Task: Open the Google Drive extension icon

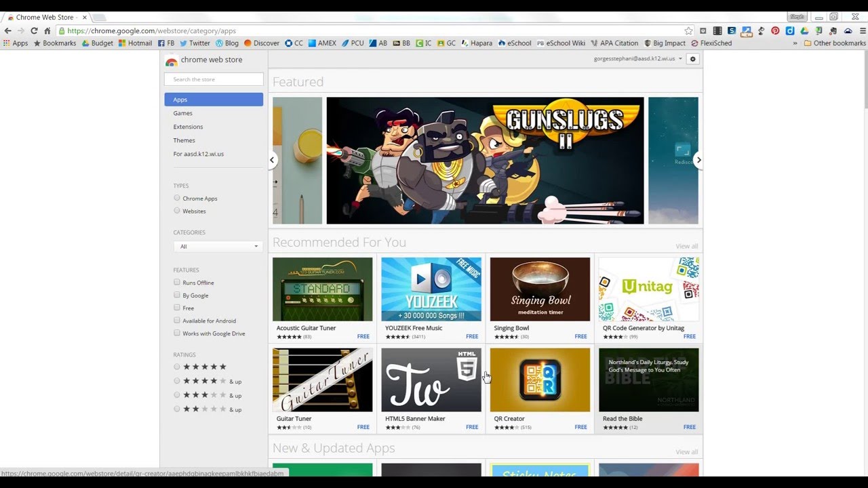Action: point(804,30)
